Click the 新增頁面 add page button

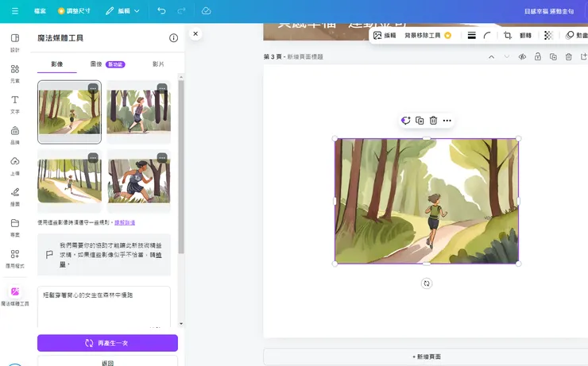pos(427,356)
